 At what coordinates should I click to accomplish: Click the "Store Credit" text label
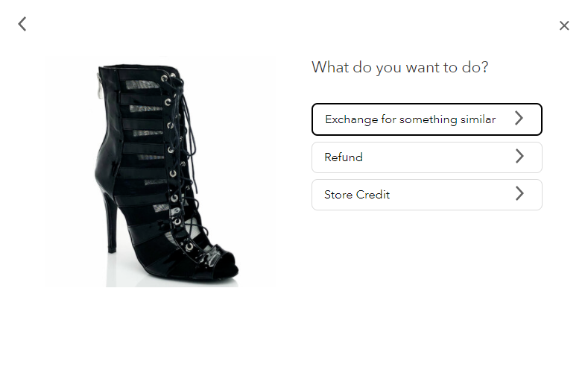357,195
